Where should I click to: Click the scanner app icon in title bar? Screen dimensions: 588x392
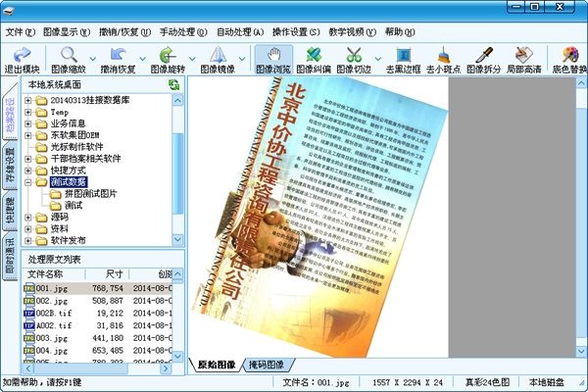[8, 11]
